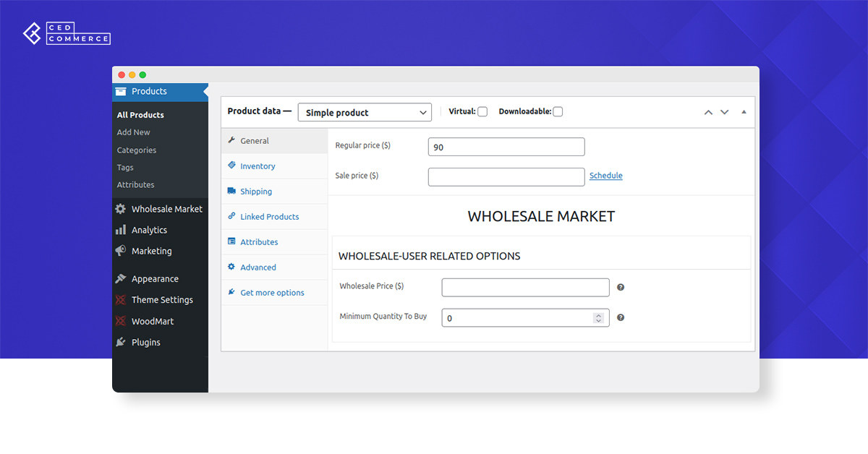Enable the Downloadable checkbox
Image resolution: width=868 pixels, height=454 pixels.
558,112
